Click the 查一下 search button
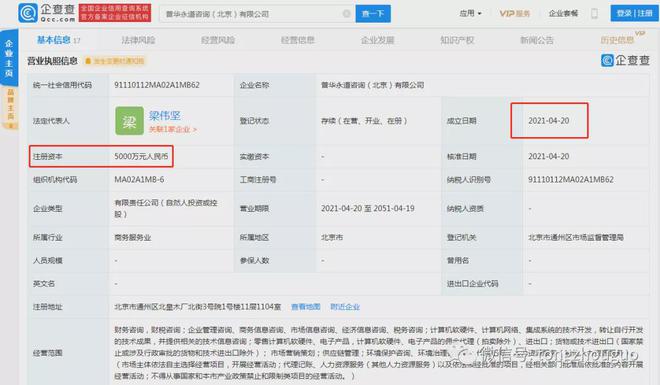The image size is (660, 385). click(373, 13)
